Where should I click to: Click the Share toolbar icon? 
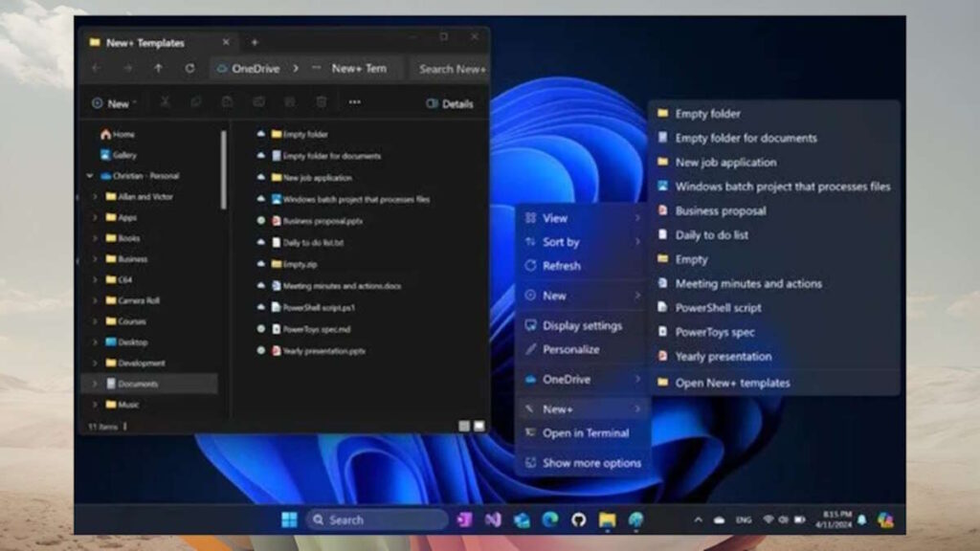[289, 101]
